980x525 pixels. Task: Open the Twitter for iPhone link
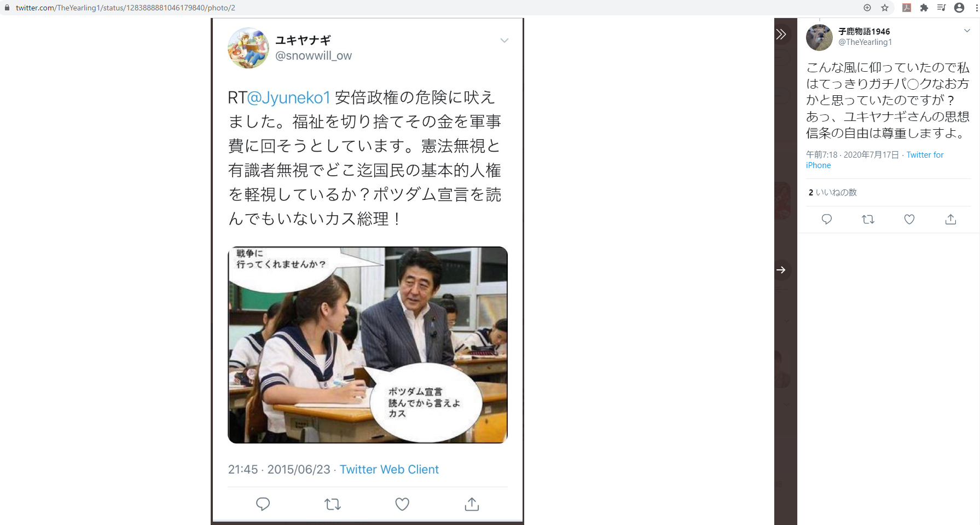(875, 160)
